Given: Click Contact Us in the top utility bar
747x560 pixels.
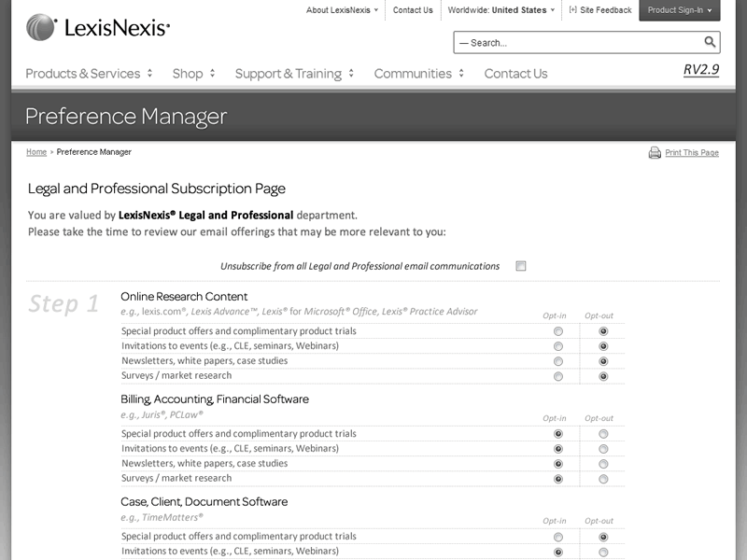Looking at the screenshot, I should pyautogui.click(x=413, y=10).
